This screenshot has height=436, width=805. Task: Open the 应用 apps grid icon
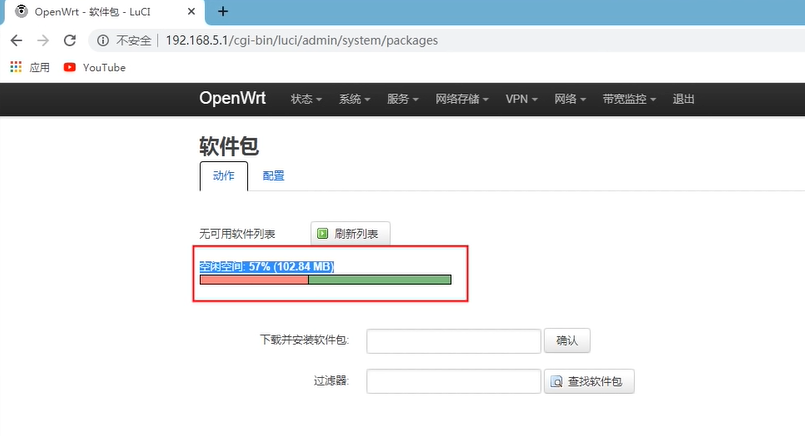16,67
